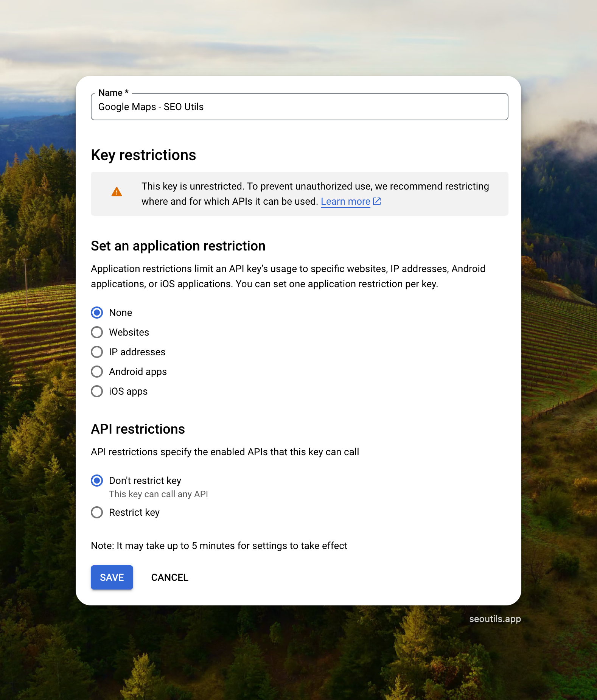Enable the Restrict key option

pos(97,512)
